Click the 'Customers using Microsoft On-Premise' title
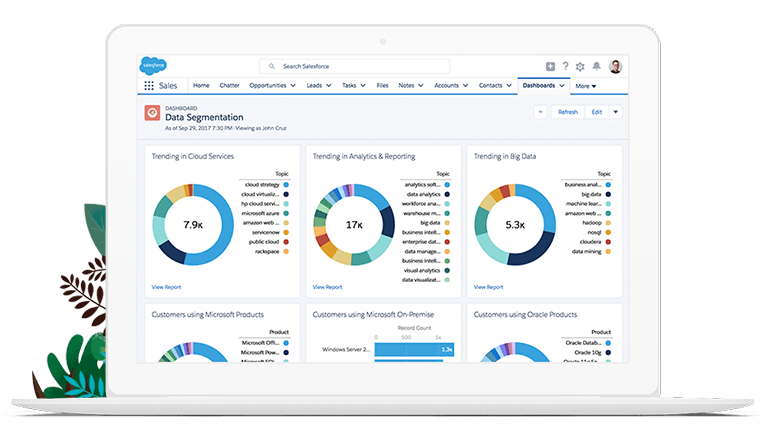The height and width of the screenshot is (448, 768). click(373, 314)
